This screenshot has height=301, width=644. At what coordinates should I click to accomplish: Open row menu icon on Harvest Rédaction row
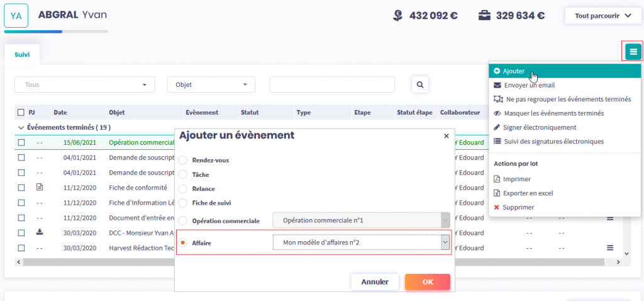click(x=609, y=247)
